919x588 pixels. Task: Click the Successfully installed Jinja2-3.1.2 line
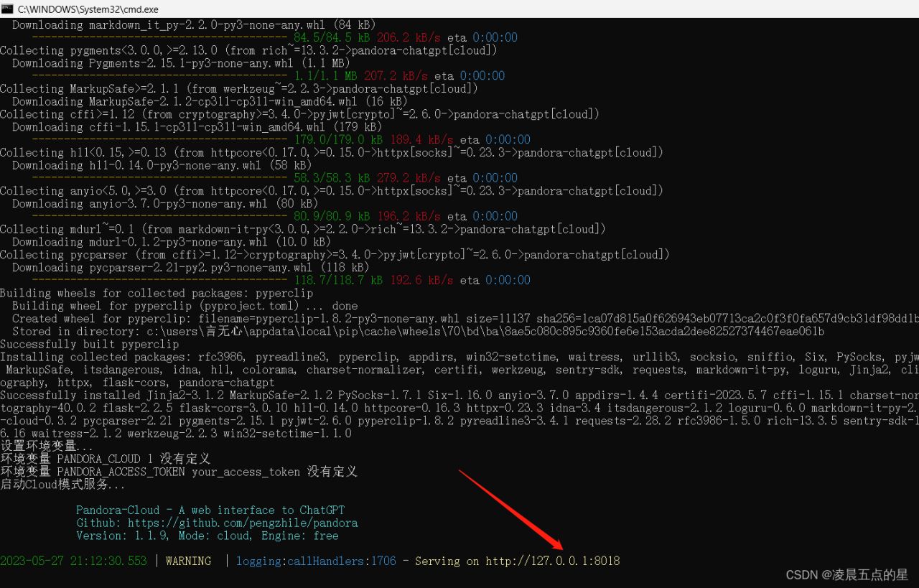[x=459, y=395]
